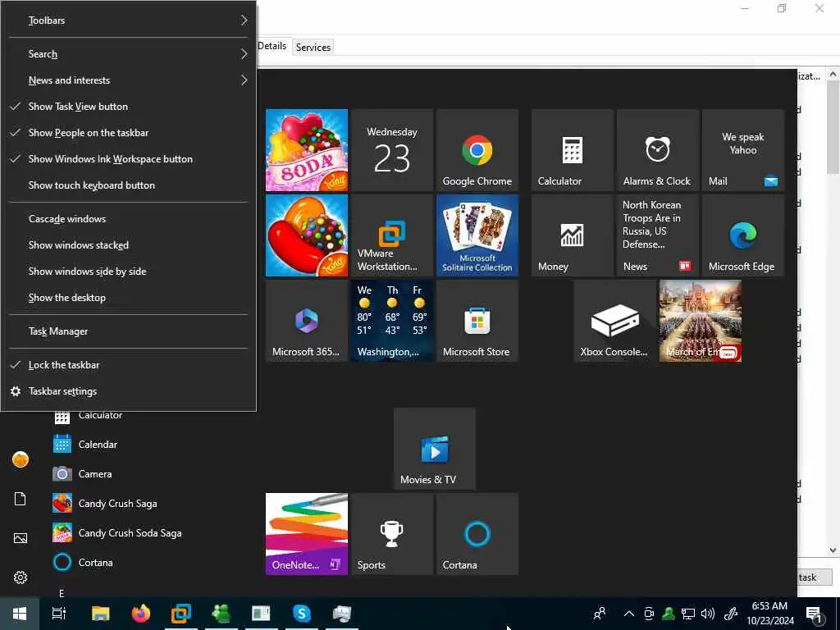Select Show windows stacked
840x630 pixels.
pos(129,244)
